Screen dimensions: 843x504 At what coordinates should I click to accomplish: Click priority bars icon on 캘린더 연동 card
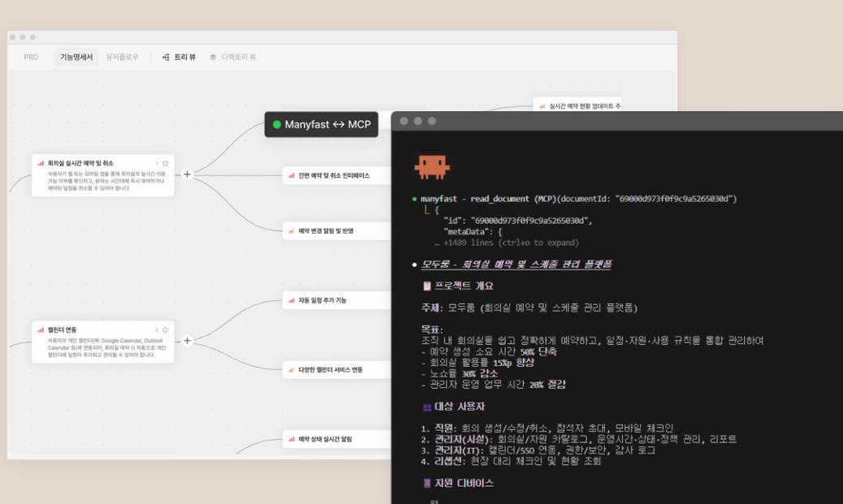point(41,330)
